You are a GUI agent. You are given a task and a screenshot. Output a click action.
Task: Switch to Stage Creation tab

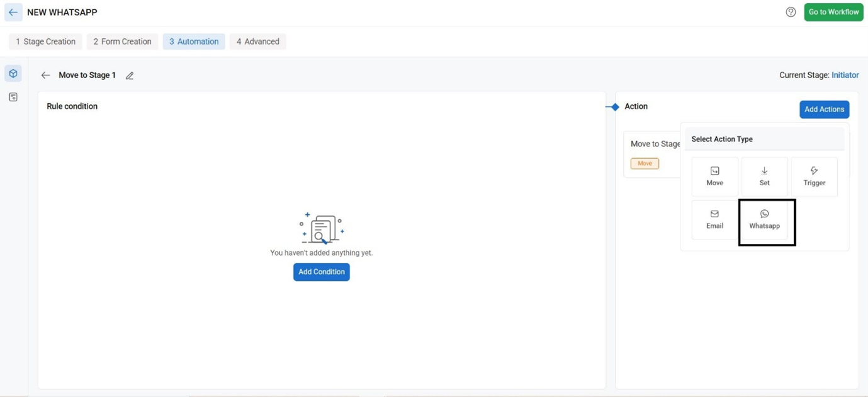click(45, 42)
